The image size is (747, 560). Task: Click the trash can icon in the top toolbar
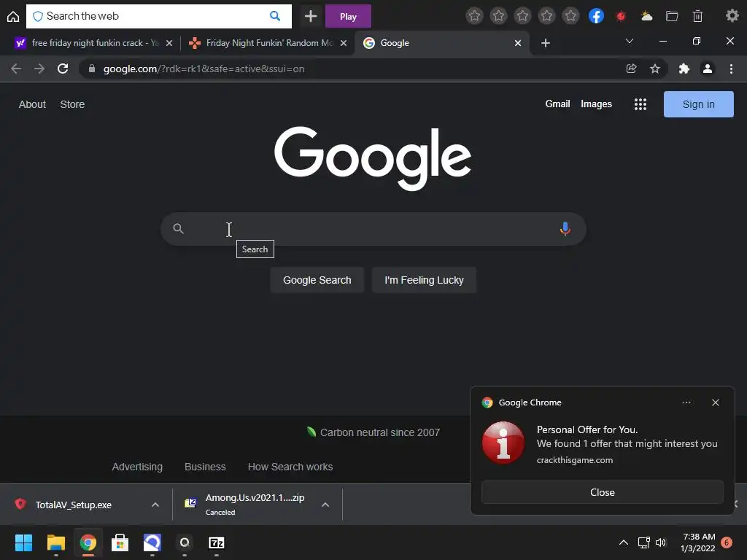697,16
